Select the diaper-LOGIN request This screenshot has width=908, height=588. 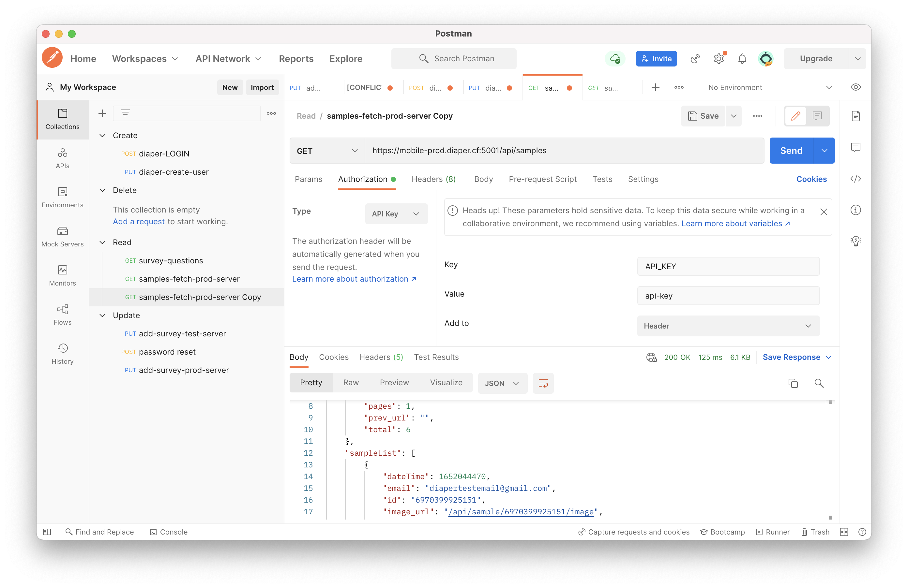[x=164, y=154]
